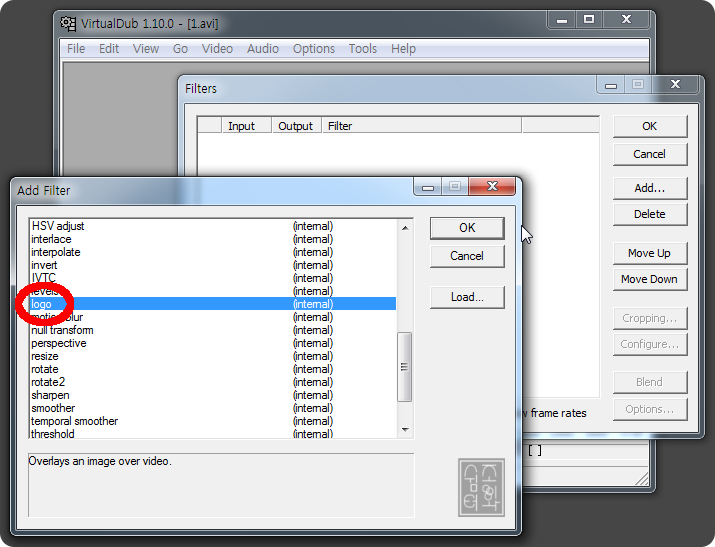Select the threshold filter

pyautogui.click(x=213, y=433)
